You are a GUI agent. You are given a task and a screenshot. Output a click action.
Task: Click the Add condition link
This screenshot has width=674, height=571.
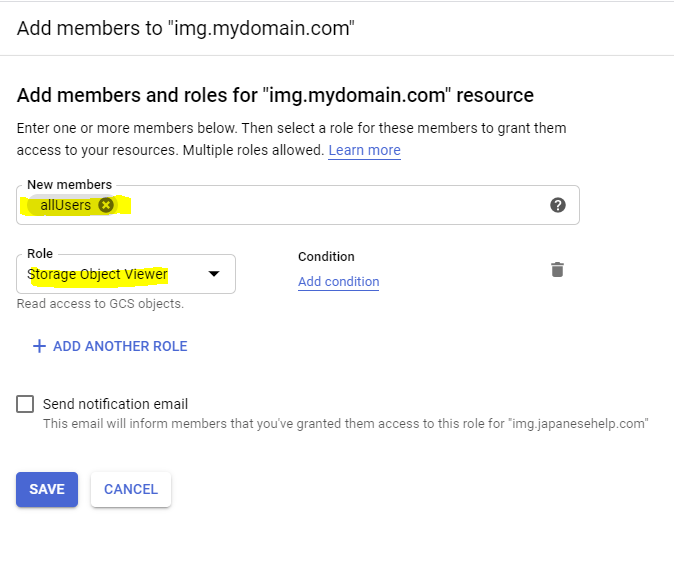click(339, 282)
